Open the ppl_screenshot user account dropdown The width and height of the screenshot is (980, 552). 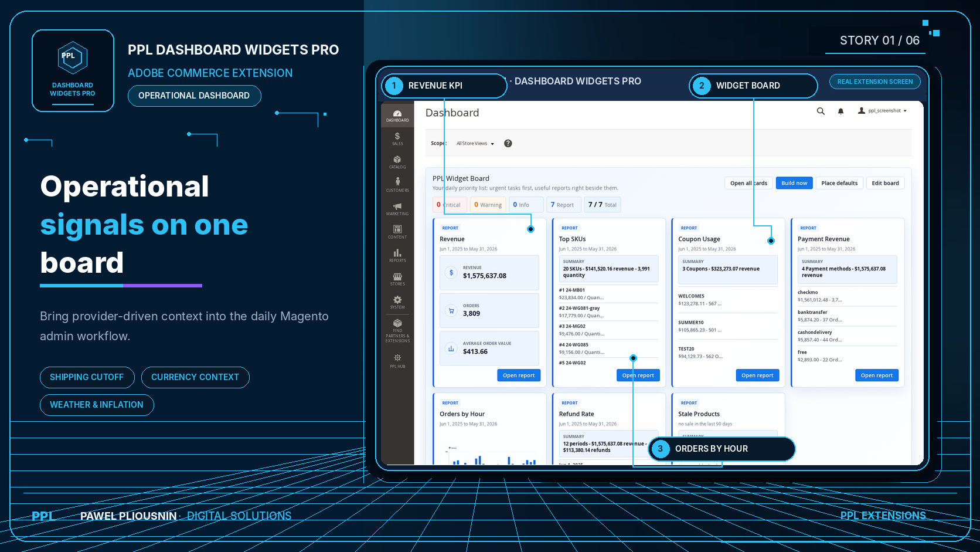[882, 110]
